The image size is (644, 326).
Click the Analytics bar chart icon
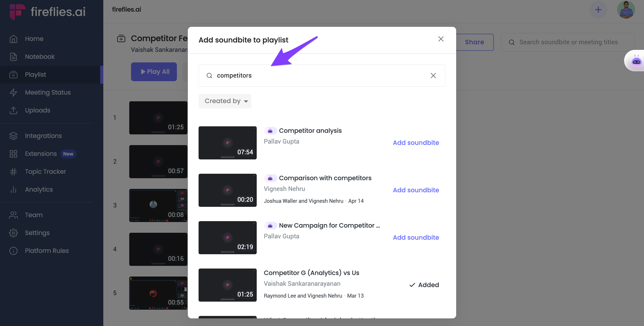coord(13,190)
